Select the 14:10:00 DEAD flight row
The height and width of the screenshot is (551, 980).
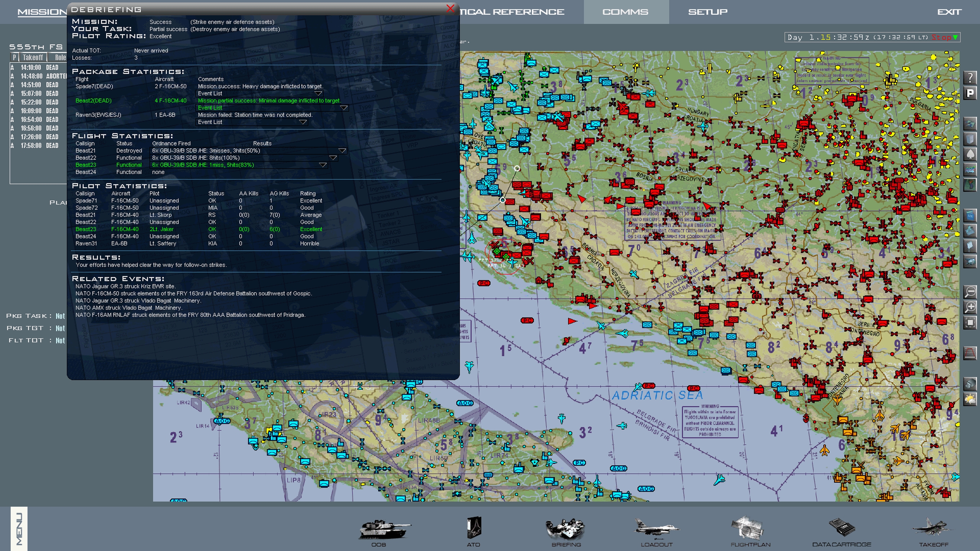(x=39, y=67)
